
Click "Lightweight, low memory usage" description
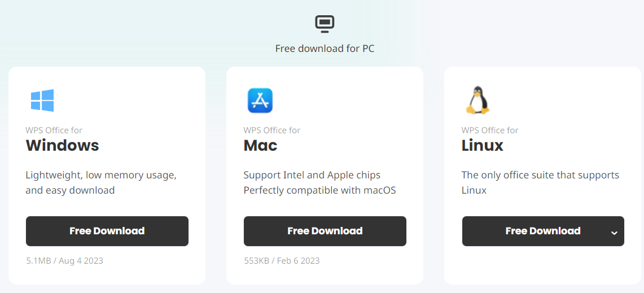pos(101,175)
